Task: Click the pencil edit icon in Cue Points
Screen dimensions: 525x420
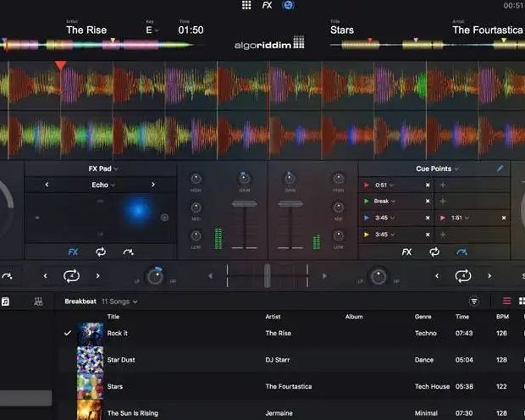Action: coord(500,169)
